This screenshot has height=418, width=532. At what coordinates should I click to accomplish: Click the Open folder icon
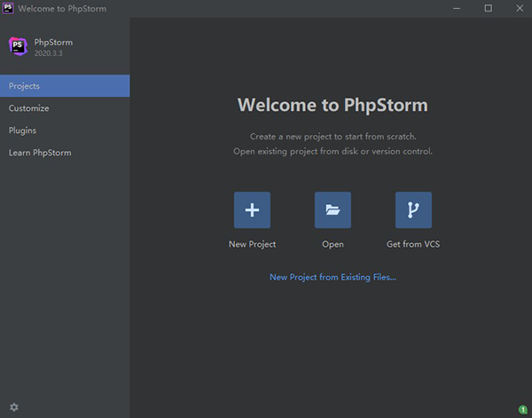(332, 209)
